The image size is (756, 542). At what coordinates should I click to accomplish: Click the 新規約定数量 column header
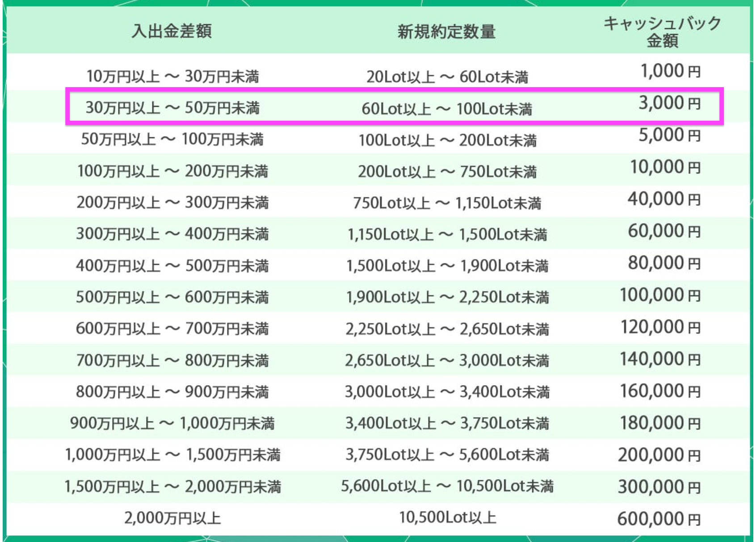pos(446,31)
